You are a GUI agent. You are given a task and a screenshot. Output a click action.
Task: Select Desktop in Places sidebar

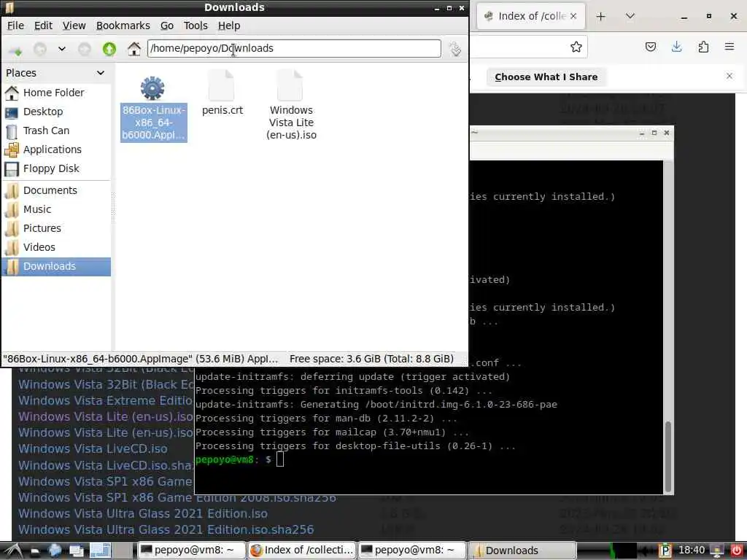pyautogui.click(x=56, y=112)
